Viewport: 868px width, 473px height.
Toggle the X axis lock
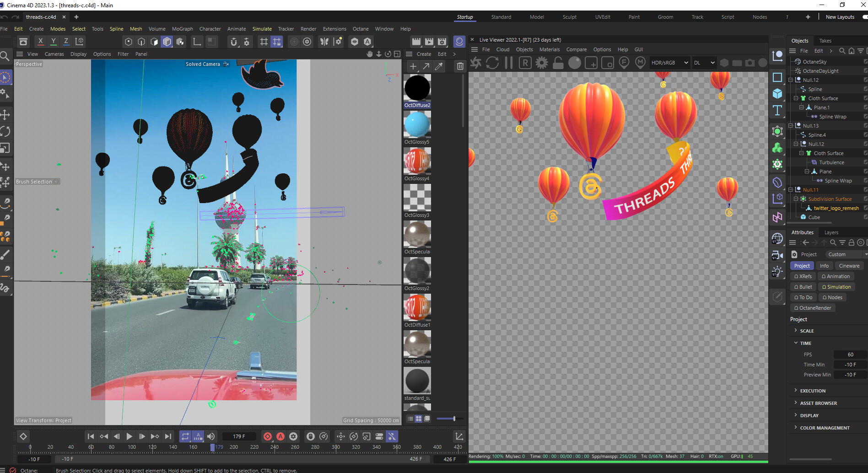pyautogui.click(x=40, y=42)
